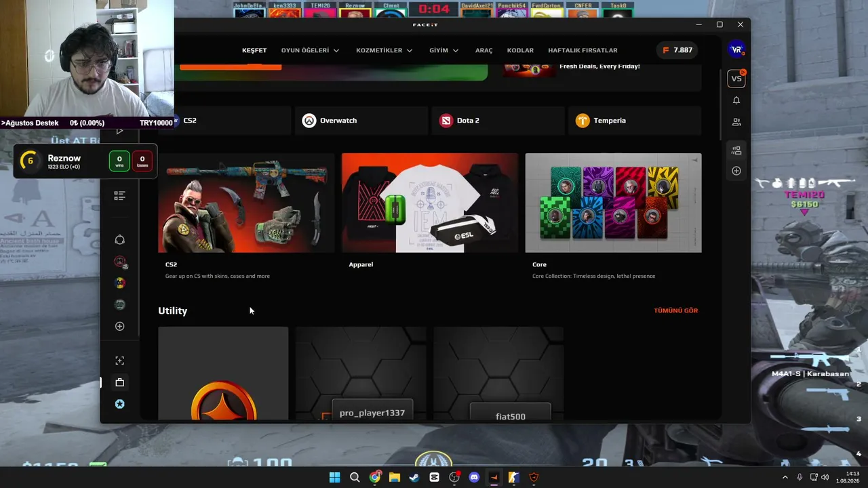Open the blue star badge icon
The width and height of the screenshot is (868, 488).
point(120,404)
